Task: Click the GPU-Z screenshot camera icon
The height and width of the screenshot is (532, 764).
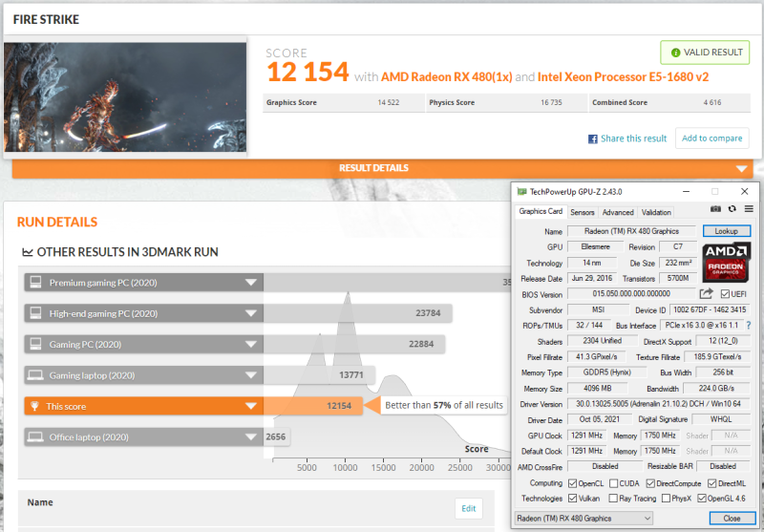Action: [715, 209]
